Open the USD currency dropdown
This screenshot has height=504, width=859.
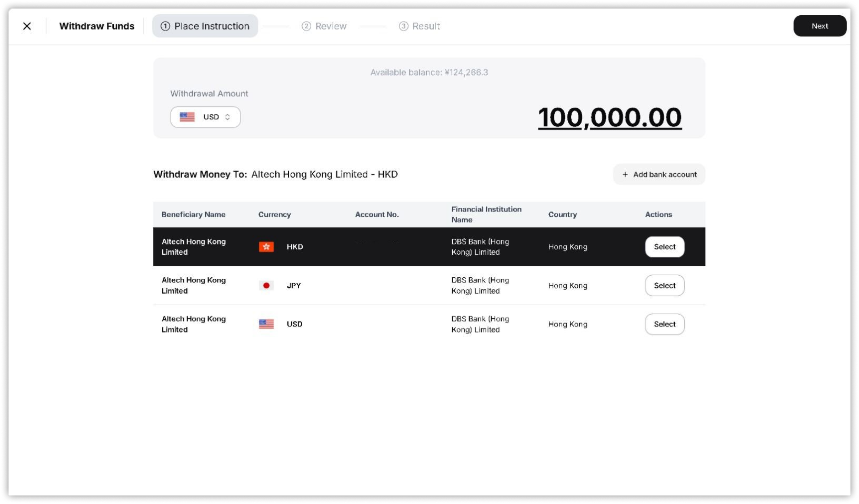[205, 117]
